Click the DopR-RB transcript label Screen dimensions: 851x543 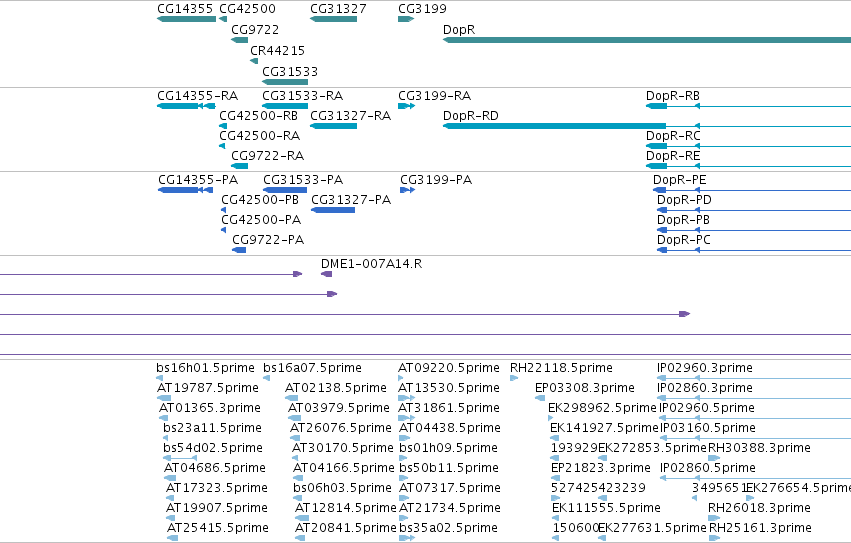[x=672, y=96]
